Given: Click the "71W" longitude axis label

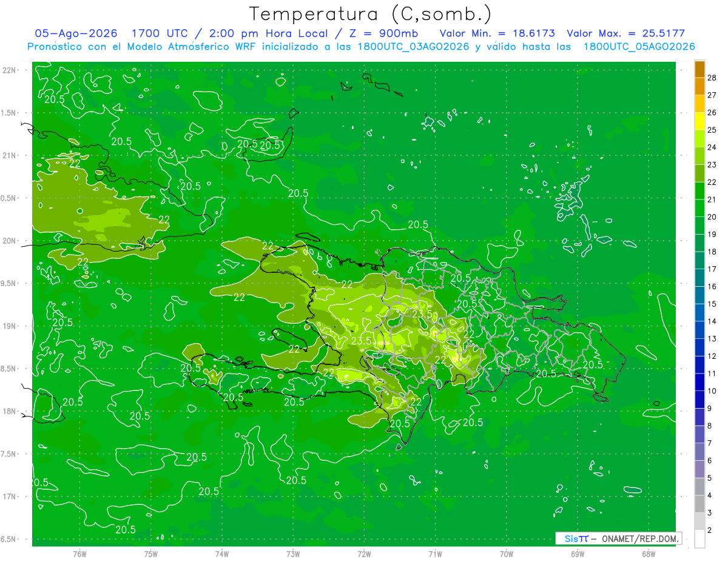Looking at the screenshot, I should point(435,554).
